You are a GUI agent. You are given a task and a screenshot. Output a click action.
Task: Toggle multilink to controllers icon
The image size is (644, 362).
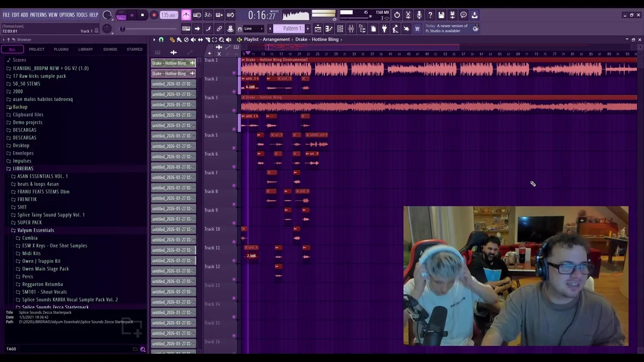219,29
